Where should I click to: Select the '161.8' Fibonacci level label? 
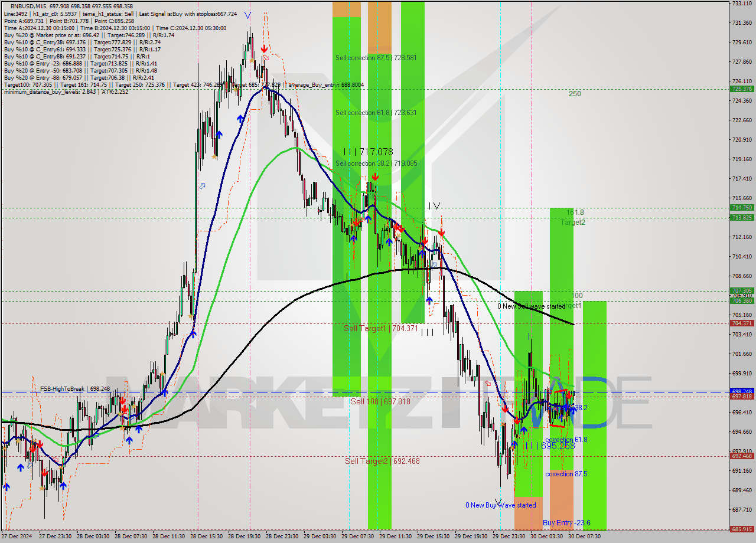pos(575,212)
